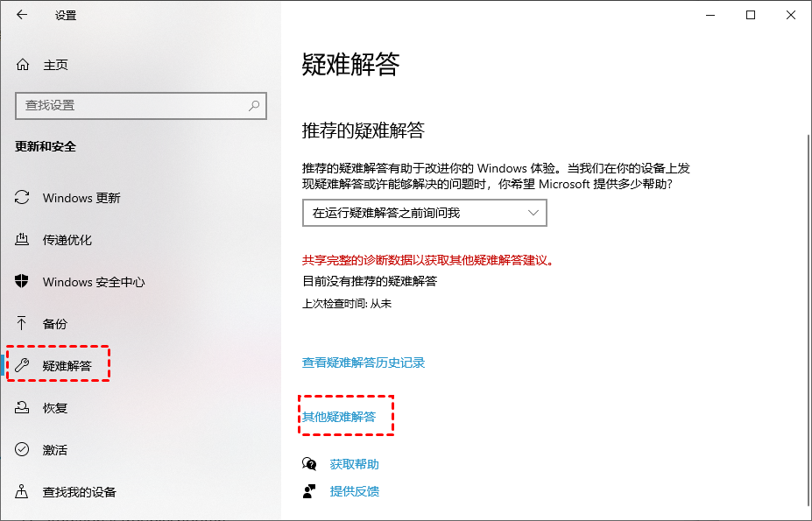Close the 设置 window
The width and height of the screenshot is (812, 521).
pyautogui.click(x=791, y=15)
